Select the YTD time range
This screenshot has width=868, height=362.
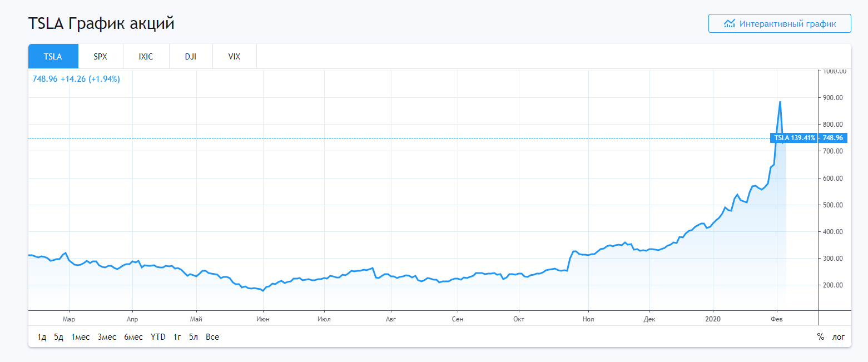[x=158, y=337]
